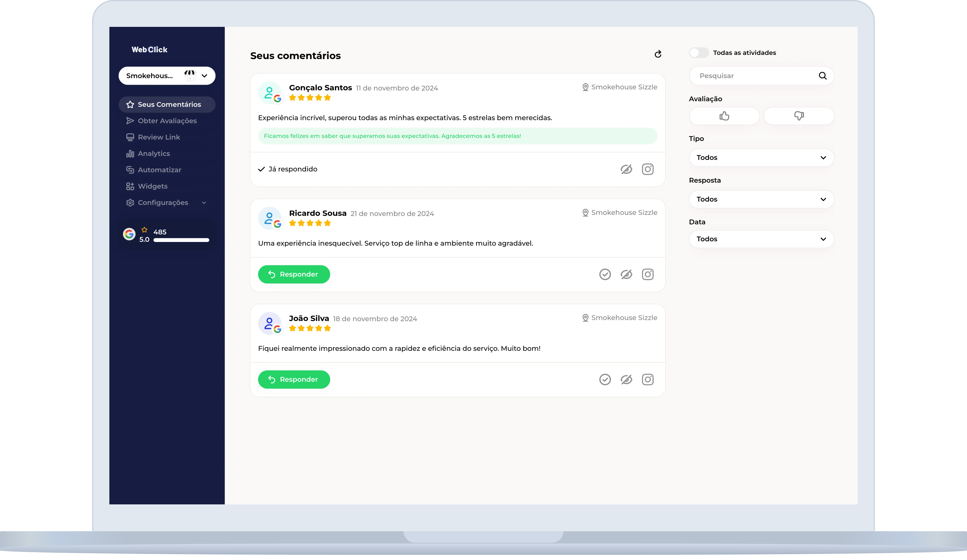The width and height of the screenshot is (967, 560).
Task: Share Ricardo Sousa's review to Instagram
Action: [648, 274]
